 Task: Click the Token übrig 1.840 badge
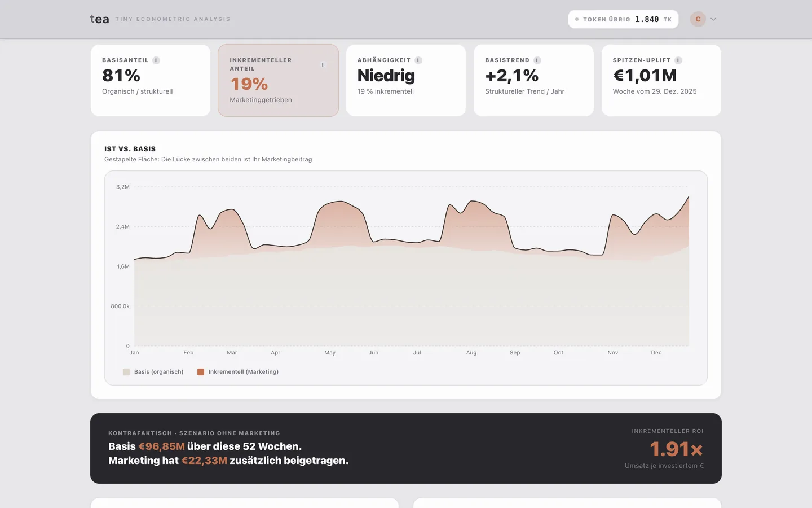point(623,19)
